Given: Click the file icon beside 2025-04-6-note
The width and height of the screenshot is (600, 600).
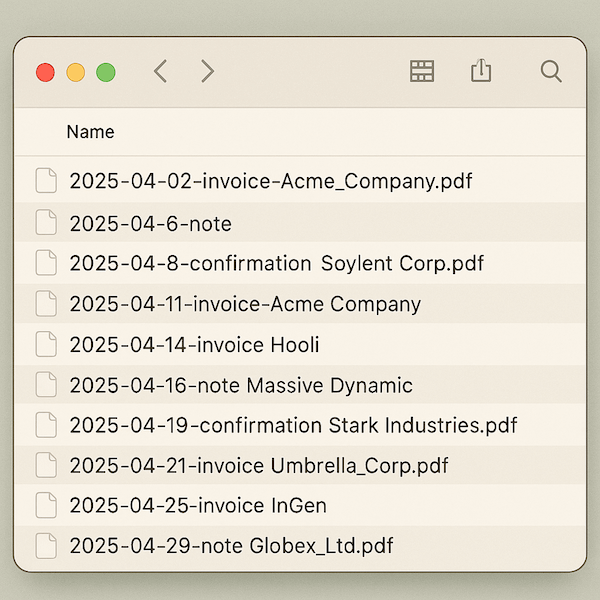Looking at the screenshot, I should click(46, 223).
